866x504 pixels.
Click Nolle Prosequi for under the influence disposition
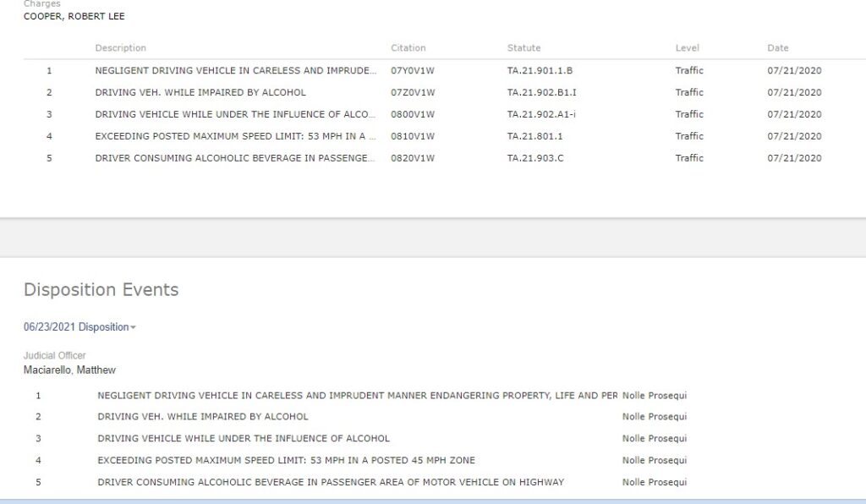tap(655, 438)
